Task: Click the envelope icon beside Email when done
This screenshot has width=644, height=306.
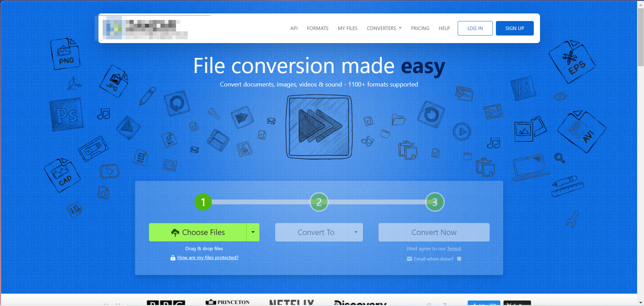Action: [x=409, y=259]
